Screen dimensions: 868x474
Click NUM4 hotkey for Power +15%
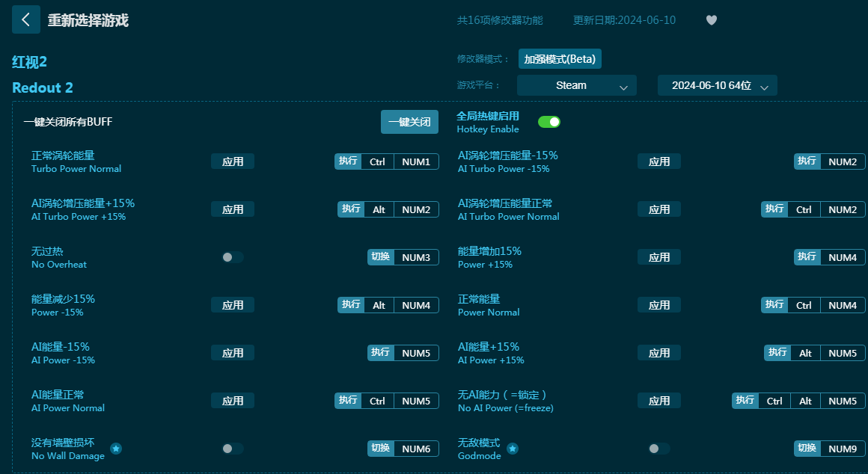843,257
